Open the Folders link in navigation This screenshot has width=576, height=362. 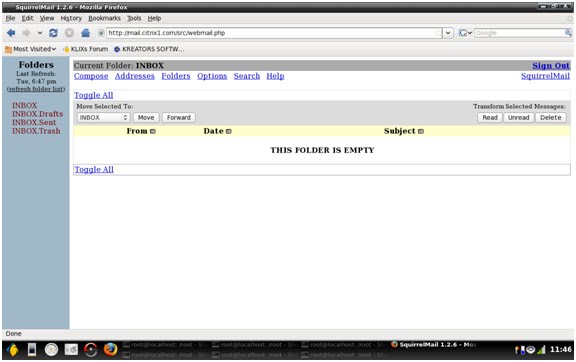[176, 76]
